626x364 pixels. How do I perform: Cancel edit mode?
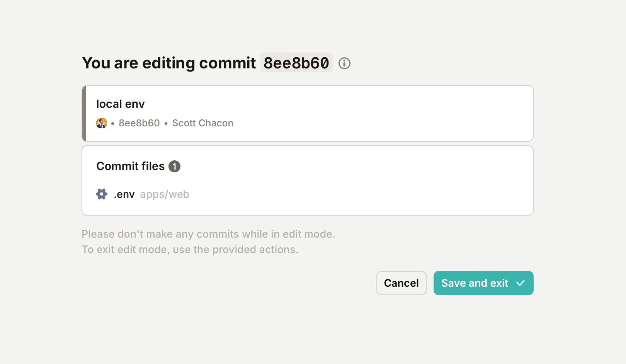(401, 283)
